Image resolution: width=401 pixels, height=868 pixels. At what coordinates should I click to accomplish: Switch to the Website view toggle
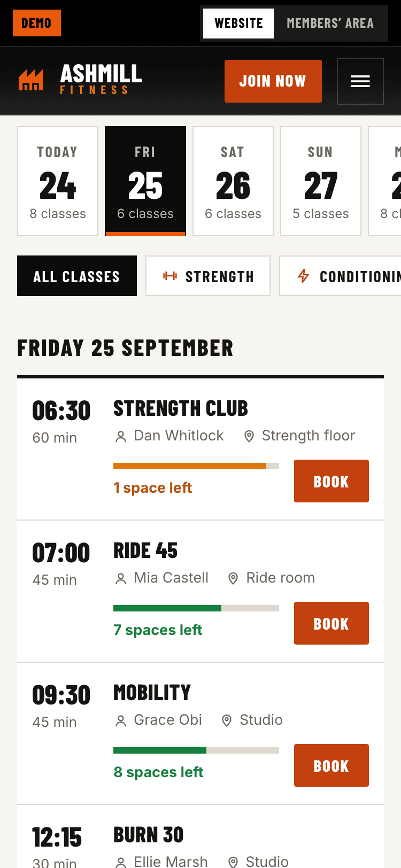coord(238,24)
